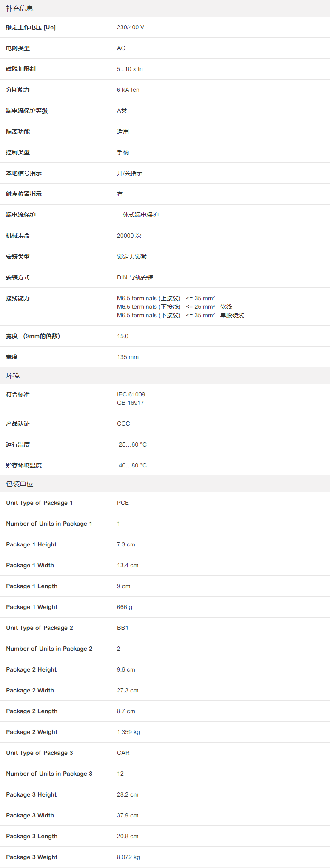Click the 机械寿命 value 20000 次
The width and height of the screenshot is (330, 868).
pyautogui.click(x=129, y=236)
